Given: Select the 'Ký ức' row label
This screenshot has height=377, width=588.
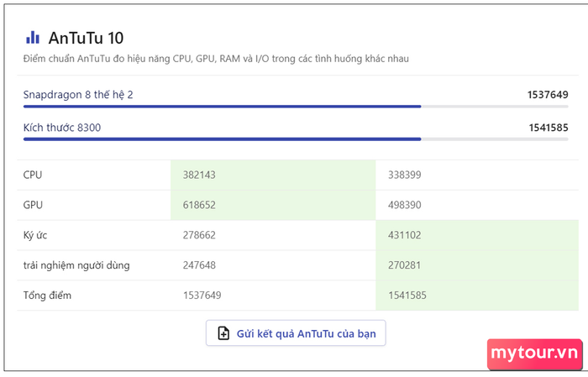Looking at the screenshot, I should point(35,235).
